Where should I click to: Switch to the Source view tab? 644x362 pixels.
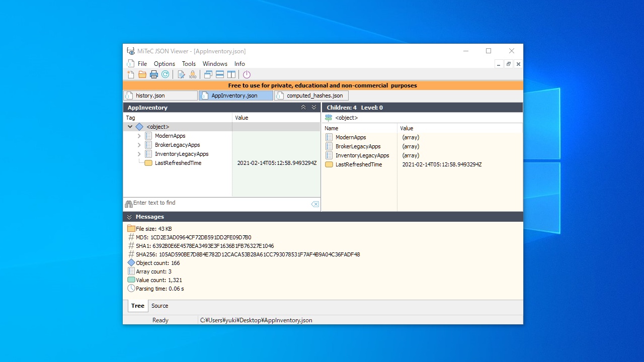(160, 306)
